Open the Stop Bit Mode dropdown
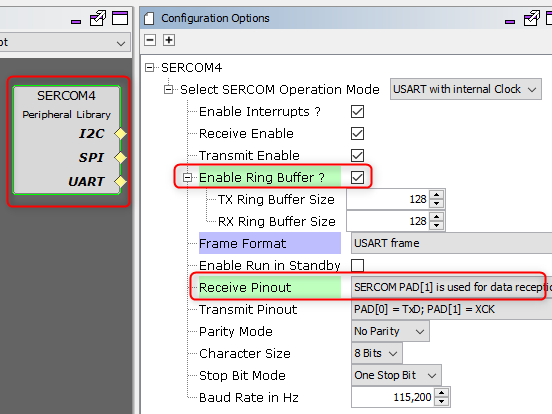 396,375
